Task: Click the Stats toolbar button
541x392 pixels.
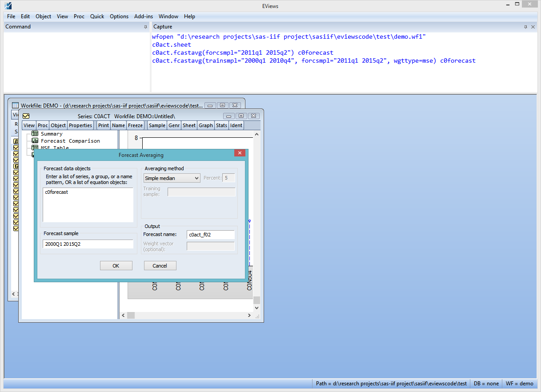Action: [x=221, y=125]
